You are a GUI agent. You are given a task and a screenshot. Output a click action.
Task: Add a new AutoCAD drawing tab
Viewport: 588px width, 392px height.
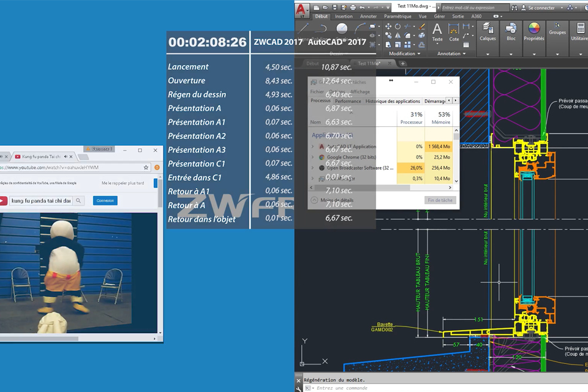point(403,64)
